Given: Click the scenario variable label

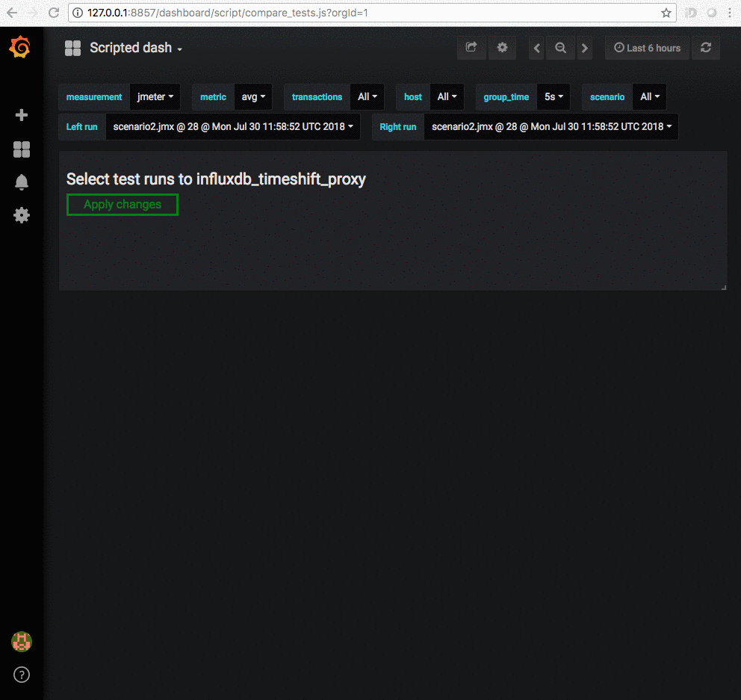Looking at the screenshot, I should point(607,97).
